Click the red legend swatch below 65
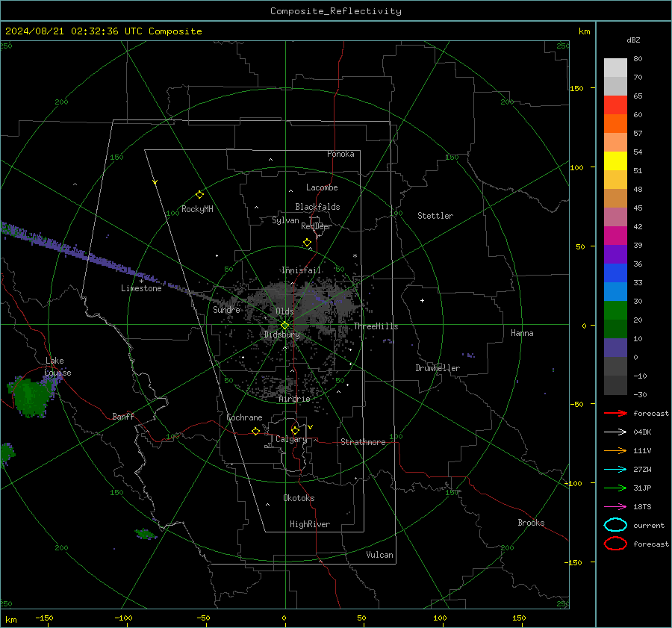The image size is (672, 628). 615,105
